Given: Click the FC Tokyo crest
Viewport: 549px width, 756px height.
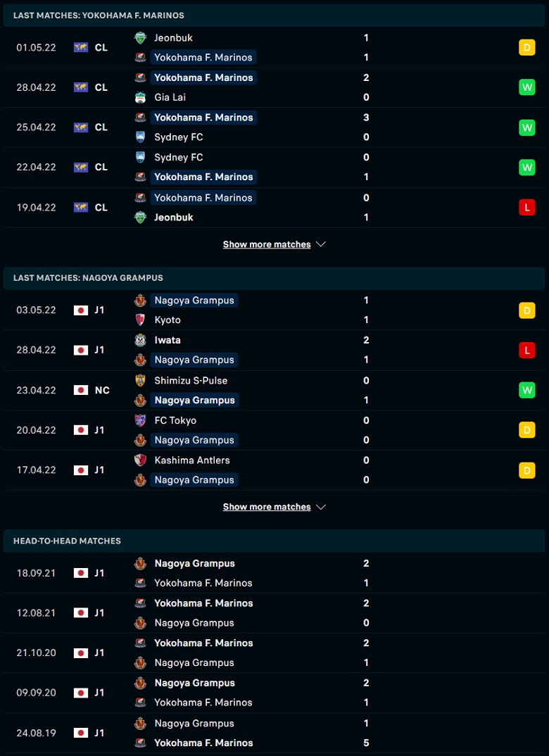Looking at the screenshot, I should (140, 420).
